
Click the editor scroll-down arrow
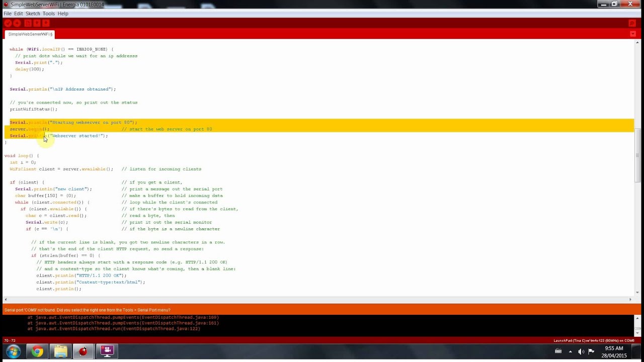(637, 292)
